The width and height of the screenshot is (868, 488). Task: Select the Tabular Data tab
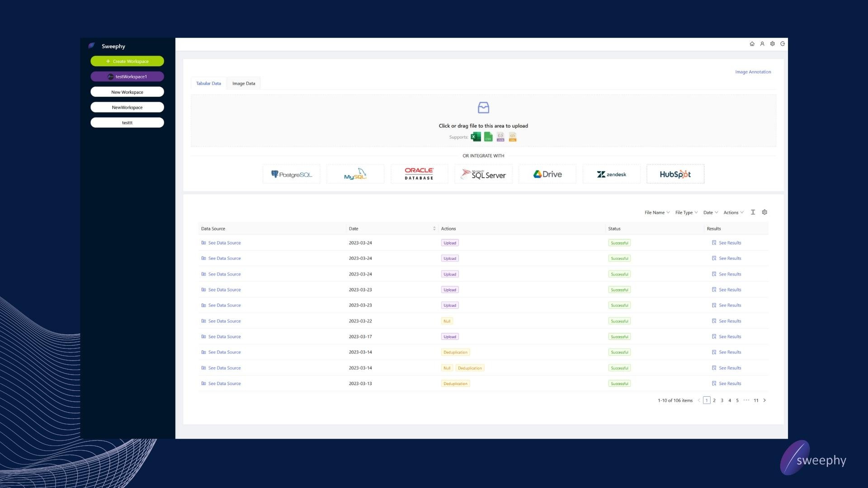208,84
